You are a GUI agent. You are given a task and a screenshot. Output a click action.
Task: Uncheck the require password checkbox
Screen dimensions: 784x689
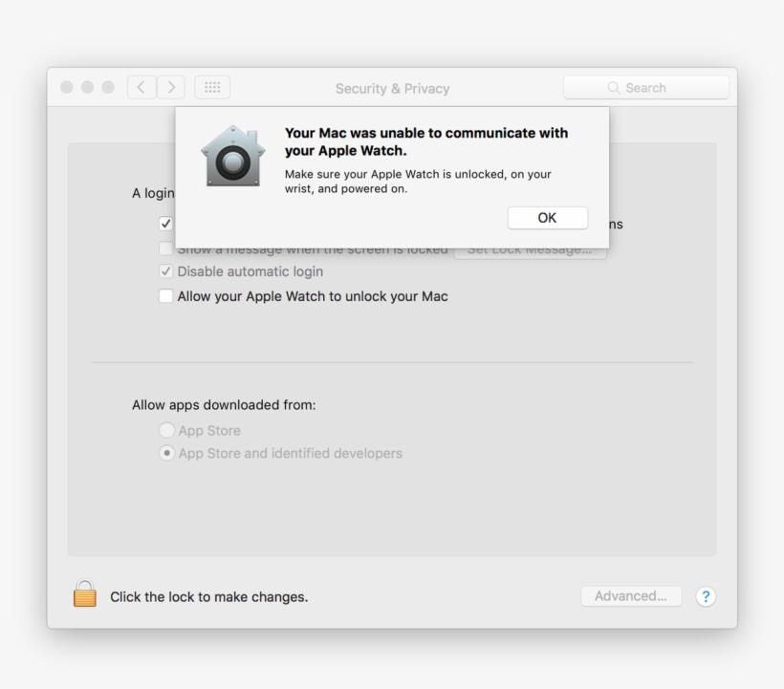(165, 224)
